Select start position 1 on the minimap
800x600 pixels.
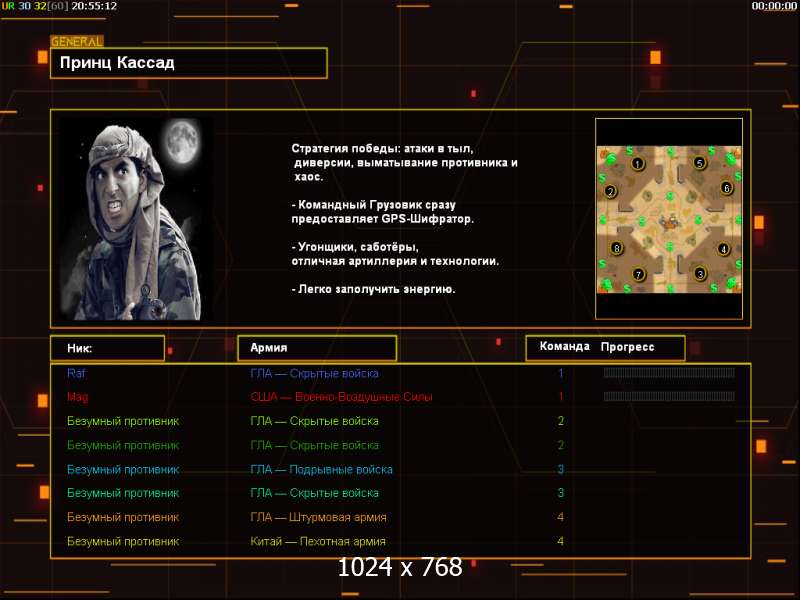point(637,164)
